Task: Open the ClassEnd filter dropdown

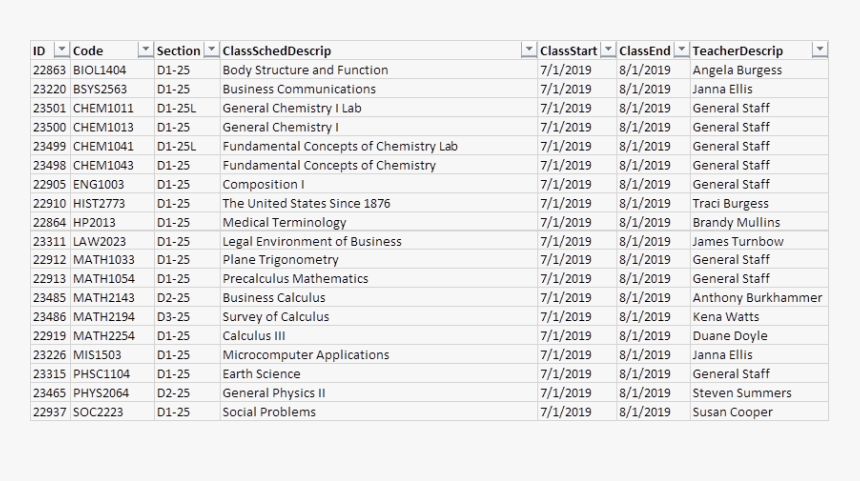Action: [x=682, y=50]
